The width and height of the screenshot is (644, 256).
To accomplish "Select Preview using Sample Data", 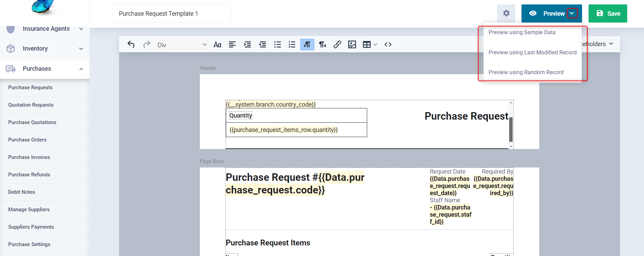I will [x=522, y=32].
